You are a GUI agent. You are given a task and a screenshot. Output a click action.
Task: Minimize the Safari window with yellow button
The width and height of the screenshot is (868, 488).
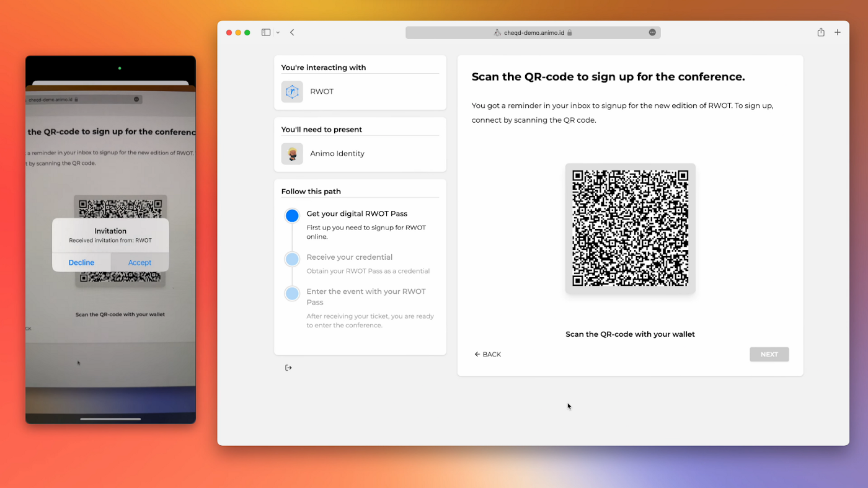(238, 32)
